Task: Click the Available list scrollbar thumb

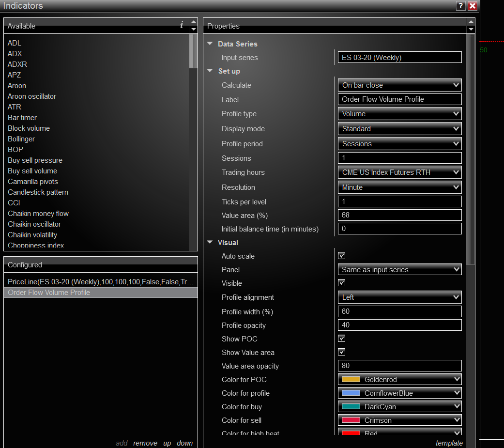Action: coord(193,51)
